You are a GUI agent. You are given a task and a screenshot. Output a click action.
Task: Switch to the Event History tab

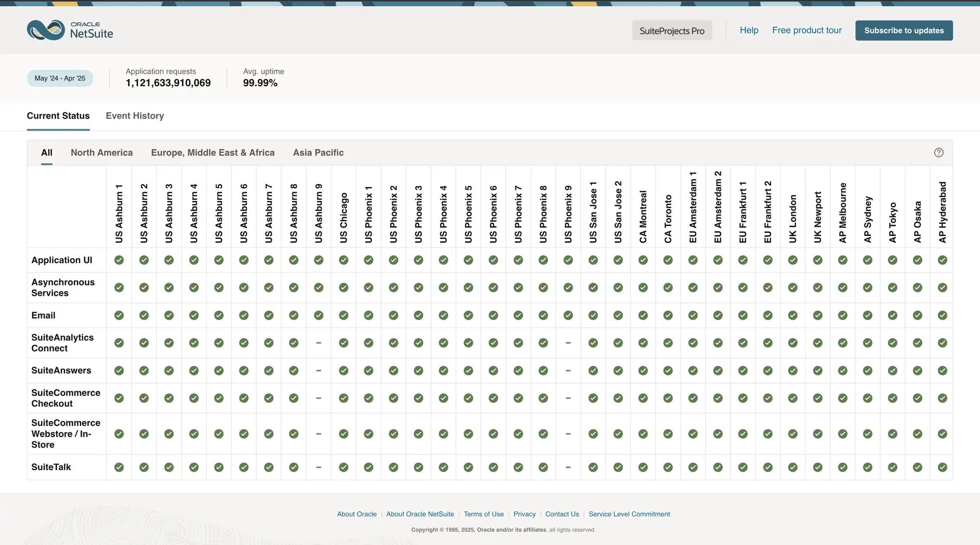tap(135, 116)
